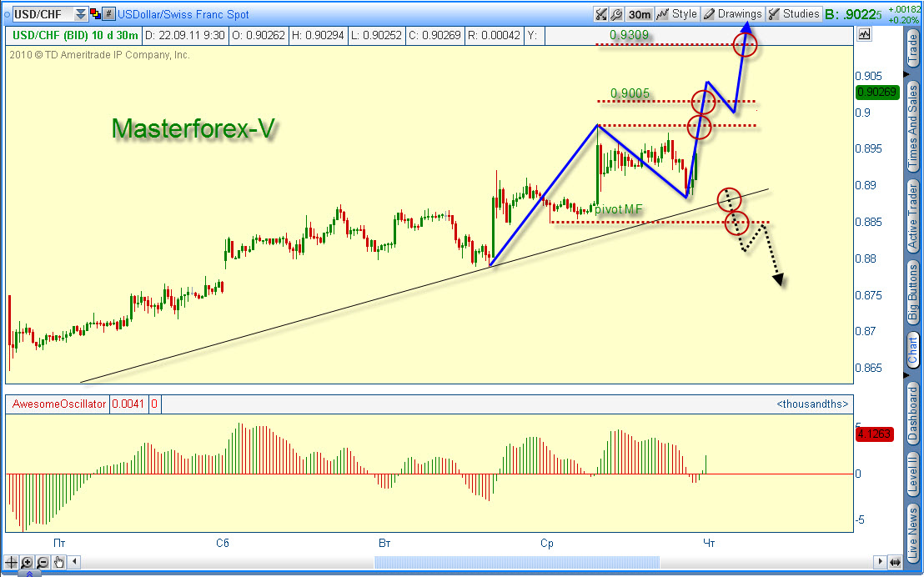Open the Active Trader tab
Image resolution: width=924 pixels, height=577 pixels.
coord(913,217)
